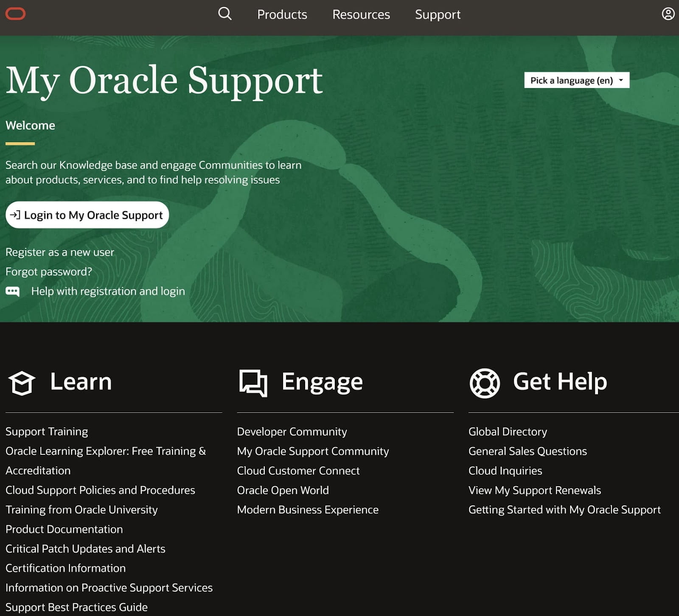Open the Global Directory link
The image size is (679, 616).
[x=508, y=431]
